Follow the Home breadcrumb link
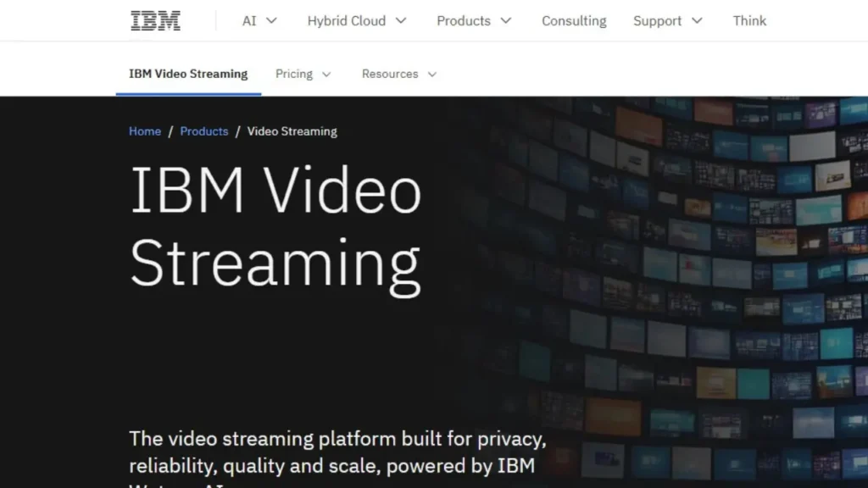Screen dimensions: 868x488 click(x=145, y=131)
